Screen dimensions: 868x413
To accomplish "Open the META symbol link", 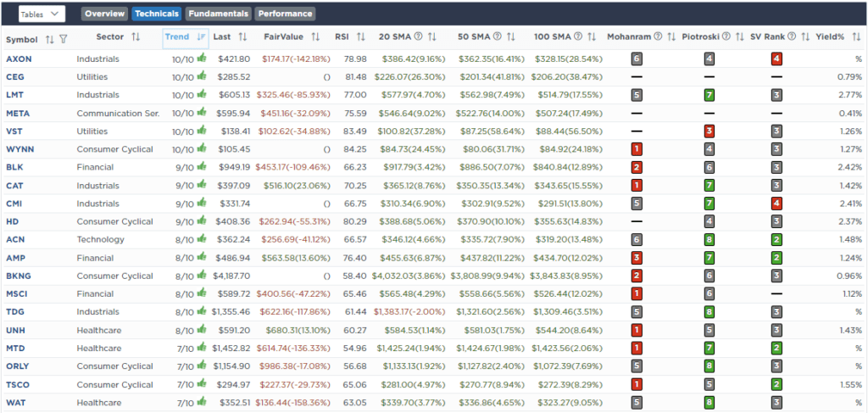I will click(18, 114).
